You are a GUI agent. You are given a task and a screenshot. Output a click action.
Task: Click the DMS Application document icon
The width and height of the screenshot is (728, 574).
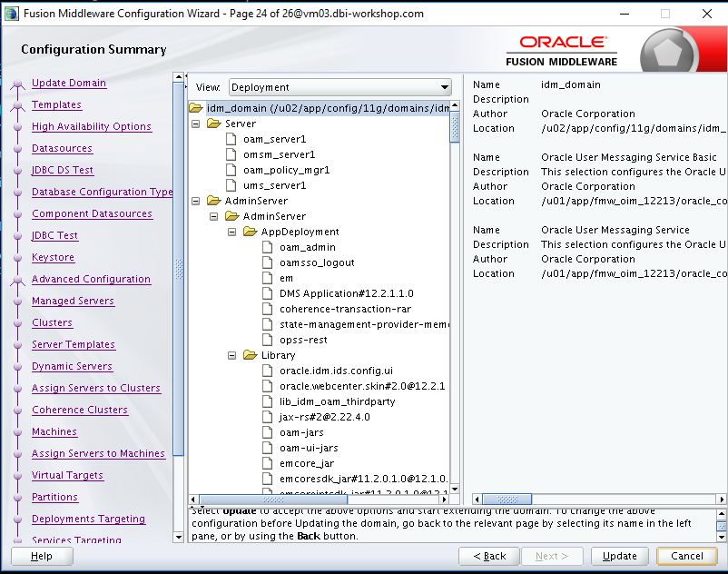(268, 293)
